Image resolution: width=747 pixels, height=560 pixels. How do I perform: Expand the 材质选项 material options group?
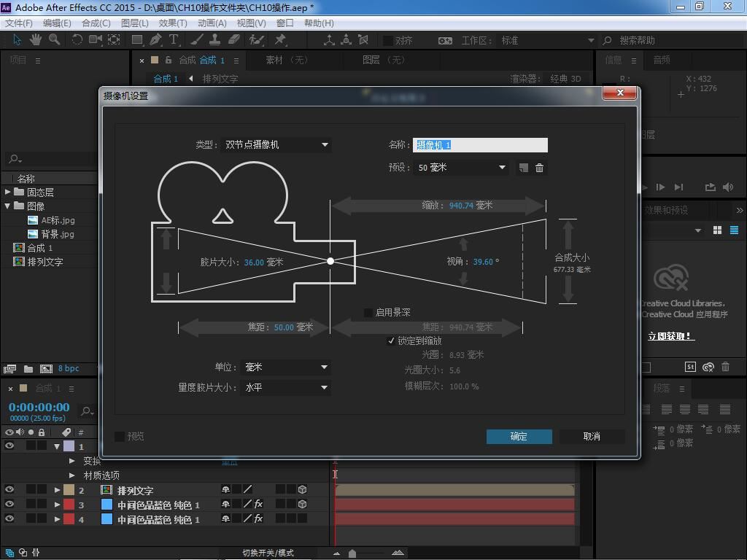pos(72,475)
